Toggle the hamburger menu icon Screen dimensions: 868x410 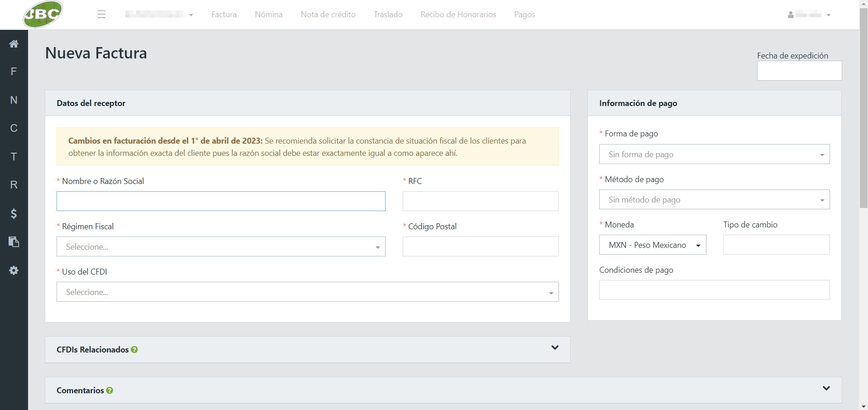click(101, 14)
